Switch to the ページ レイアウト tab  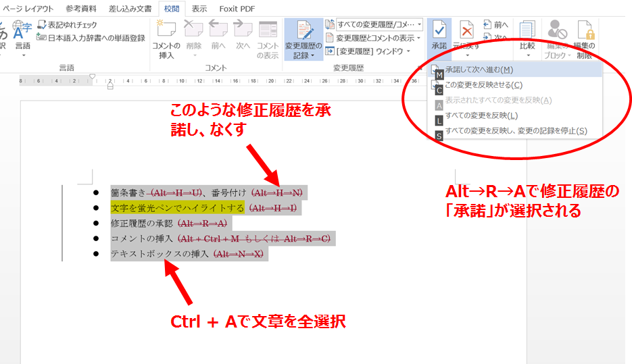pos(28,9)
